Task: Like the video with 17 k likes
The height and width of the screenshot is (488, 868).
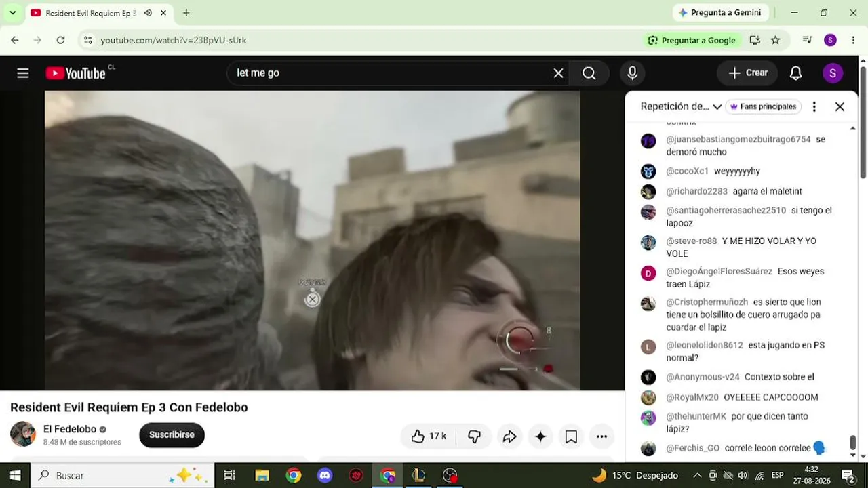Action: (x=428, y=437)
